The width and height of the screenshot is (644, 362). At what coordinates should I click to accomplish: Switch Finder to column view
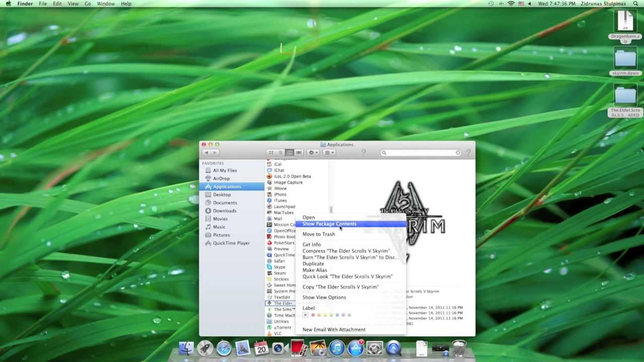(289, 152)
